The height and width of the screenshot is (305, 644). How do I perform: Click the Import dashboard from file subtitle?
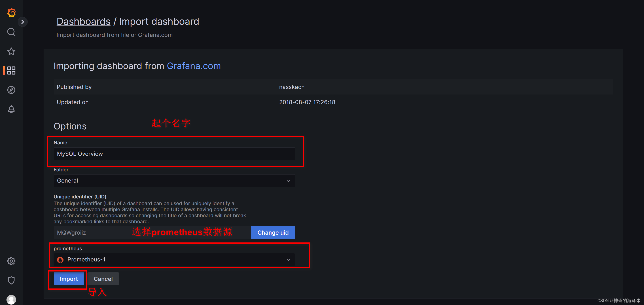coord(114,35)
